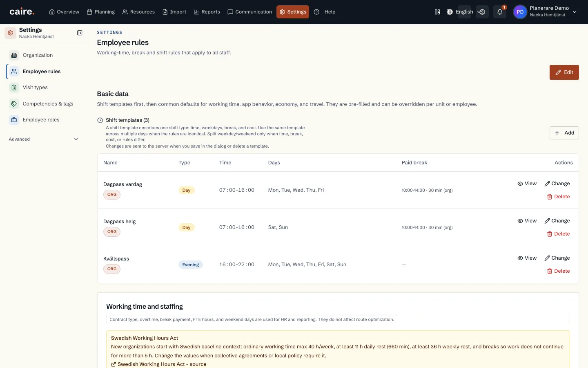Click the Competencies & tags tag icon
This screenshot has width=588, height=368.
14,104
